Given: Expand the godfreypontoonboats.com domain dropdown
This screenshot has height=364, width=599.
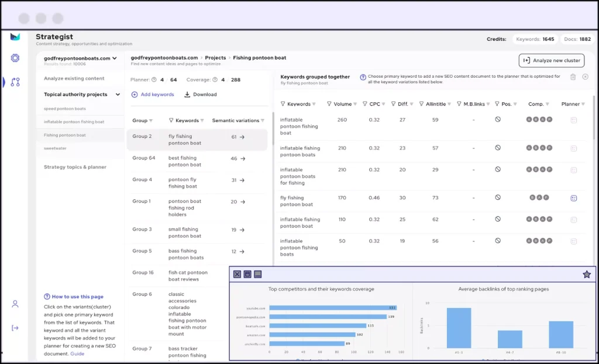Looking at the screenshot, I should click(115, 58).
